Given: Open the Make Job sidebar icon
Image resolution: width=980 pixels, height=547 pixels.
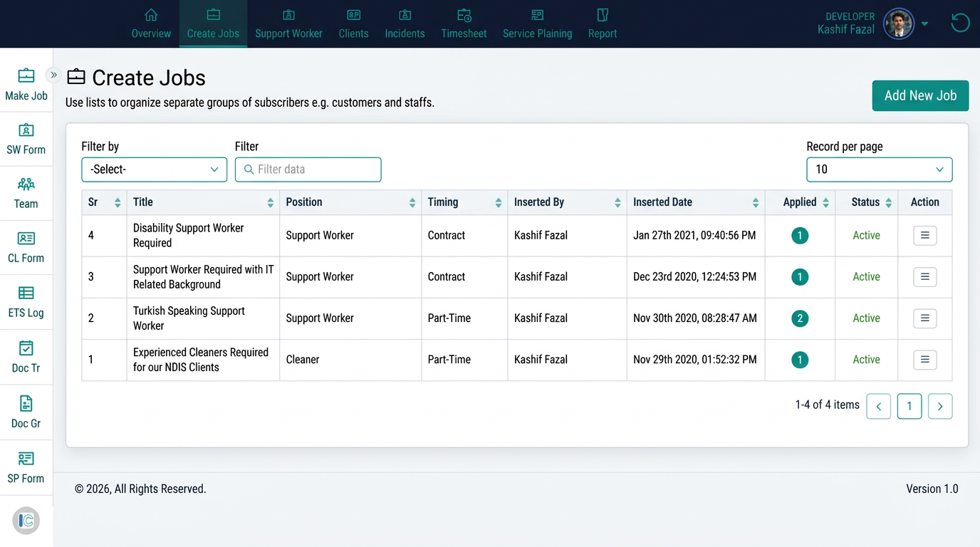Looking at the screenshot, I should (26, 85).
